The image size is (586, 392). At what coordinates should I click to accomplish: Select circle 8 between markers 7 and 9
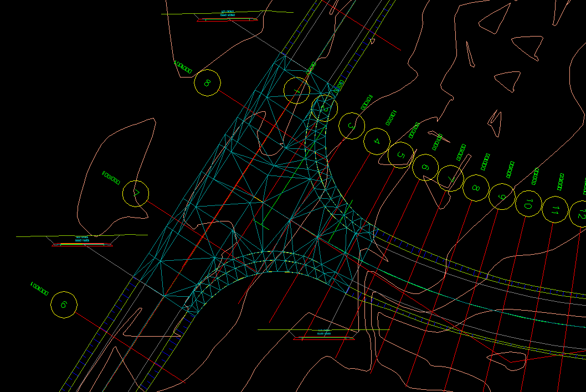(476, 188)
